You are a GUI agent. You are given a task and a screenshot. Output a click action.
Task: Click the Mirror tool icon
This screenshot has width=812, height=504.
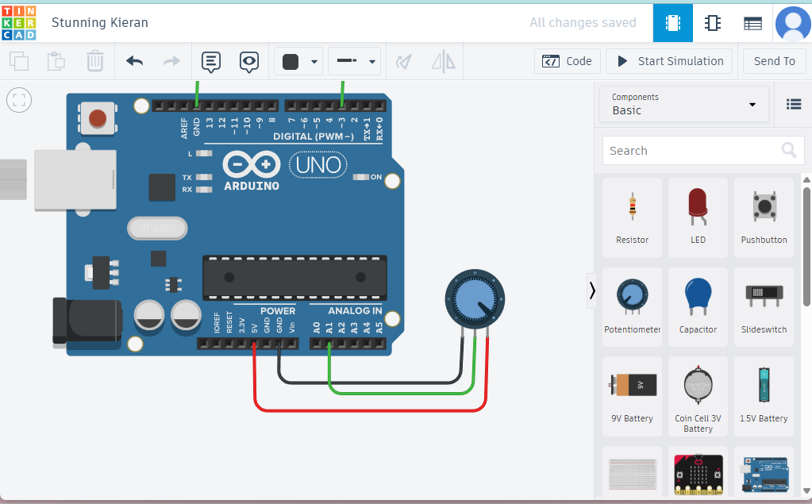coord(443,62)
